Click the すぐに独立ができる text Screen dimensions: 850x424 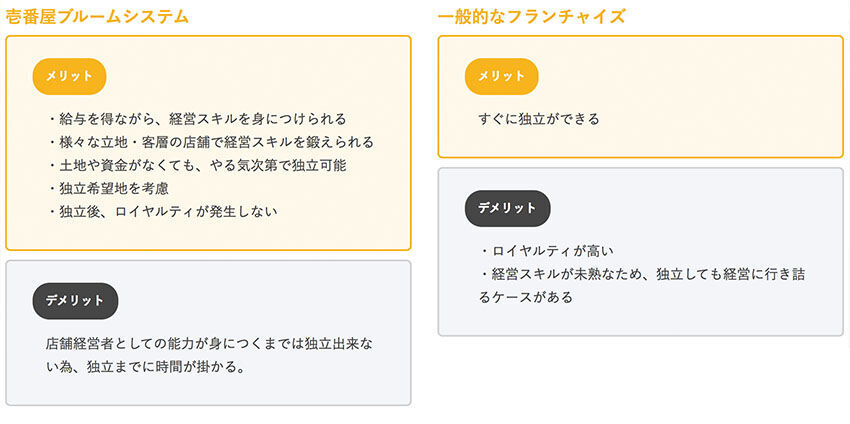pyautogui.click(x=539, y=119)
